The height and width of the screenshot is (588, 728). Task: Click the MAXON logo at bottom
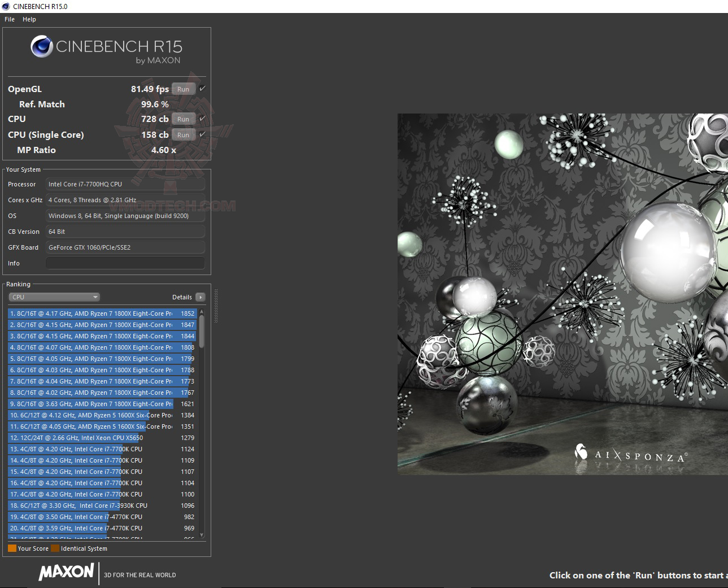pos(66,572)
